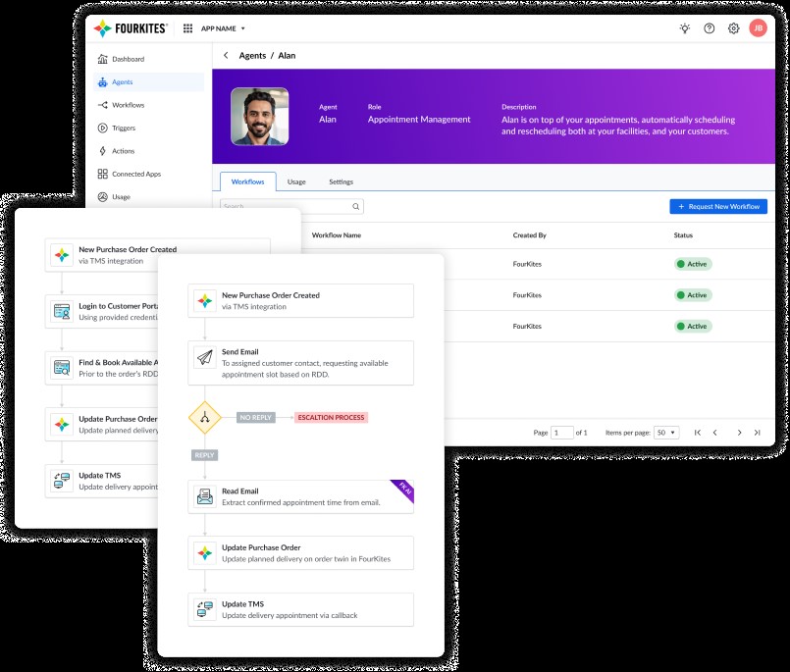
Task: Click Find & Book Available step icon
Action: tap(62, 368)
